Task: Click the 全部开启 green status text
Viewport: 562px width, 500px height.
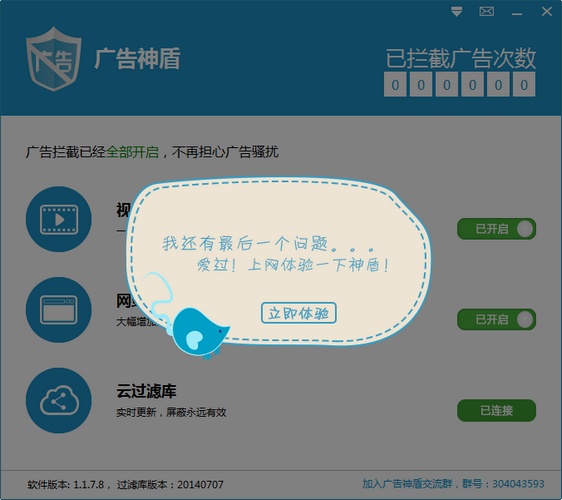Action: pyautogui.click(x=132, y=152)
